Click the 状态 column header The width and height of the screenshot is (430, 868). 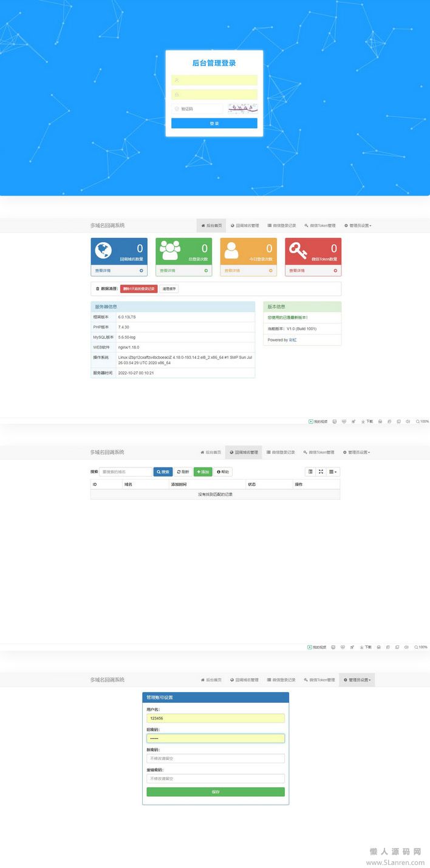(x=270, y=484)
